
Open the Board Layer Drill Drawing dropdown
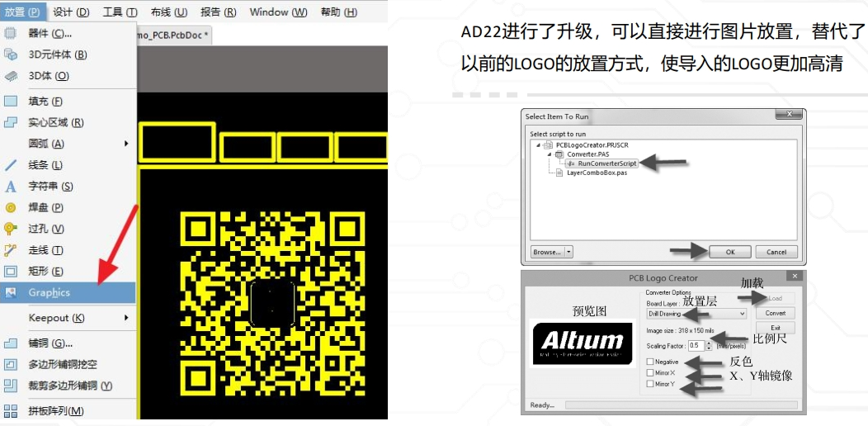click(x=696, y=314)
